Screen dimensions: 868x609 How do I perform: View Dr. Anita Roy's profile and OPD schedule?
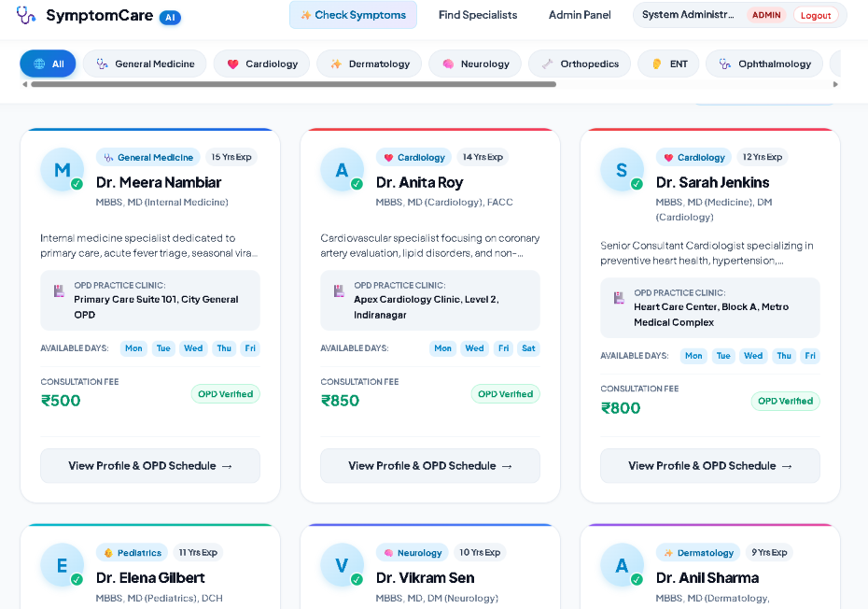point(430,466)
